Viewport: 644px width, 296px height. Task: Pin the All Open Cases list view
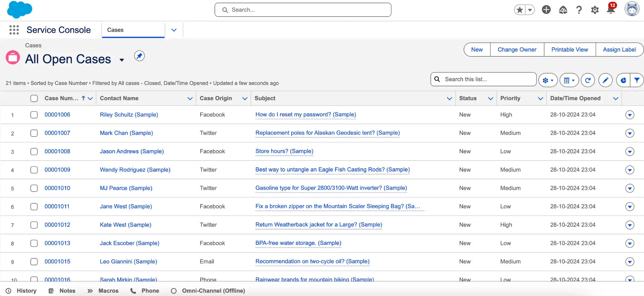[x=139, y=56]
